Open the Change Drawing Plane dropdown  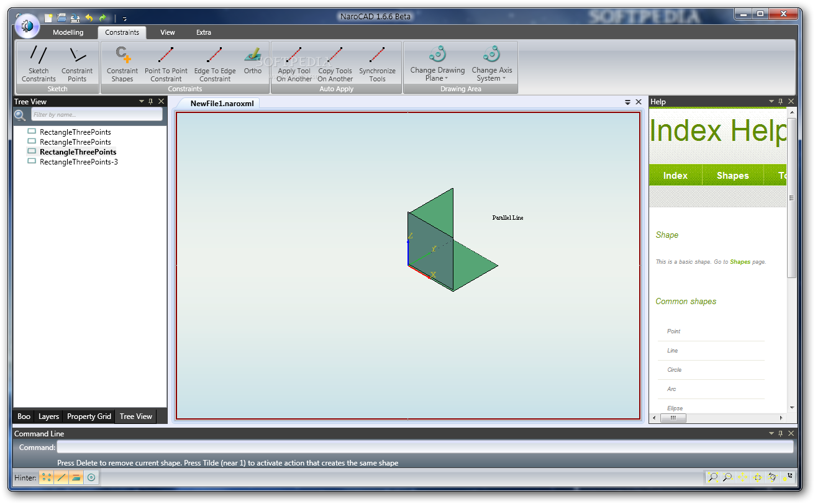(437, 64)
